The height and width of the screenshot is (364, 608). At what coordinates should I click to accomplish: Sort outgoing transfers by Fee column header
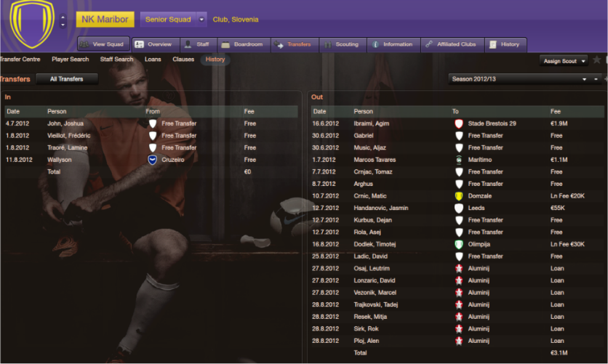tap(555, 111)
